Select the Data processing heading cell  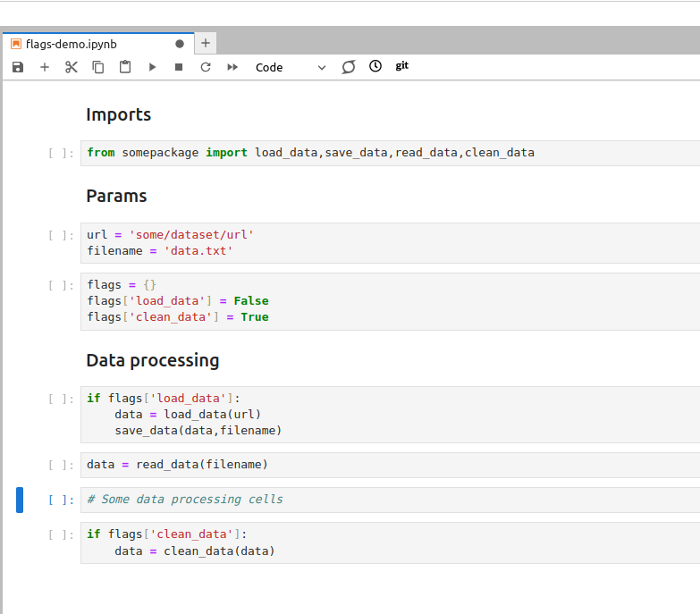(153, 360)
